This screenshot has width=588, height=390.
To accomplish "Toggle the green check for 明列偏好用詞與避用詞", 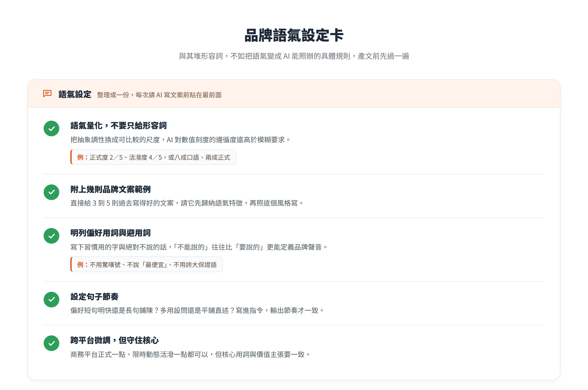I will pyautogui.click(x=51, y=236).
